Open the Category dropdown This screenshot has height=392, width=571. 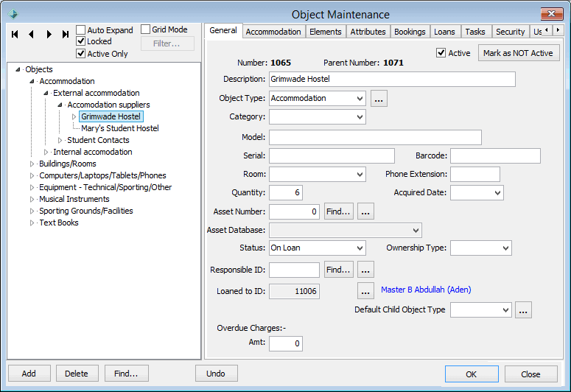coord(360,117)
